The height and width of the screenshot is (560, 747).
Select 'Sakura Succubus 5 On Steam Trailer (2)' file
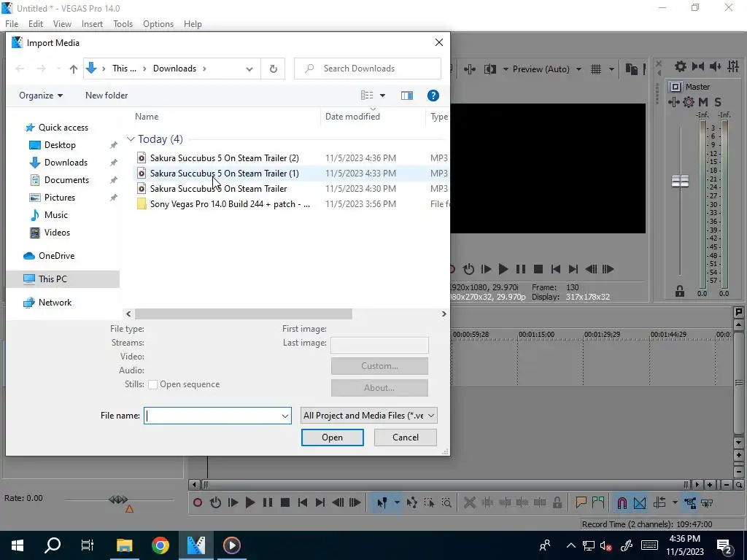tap(225, 158)
